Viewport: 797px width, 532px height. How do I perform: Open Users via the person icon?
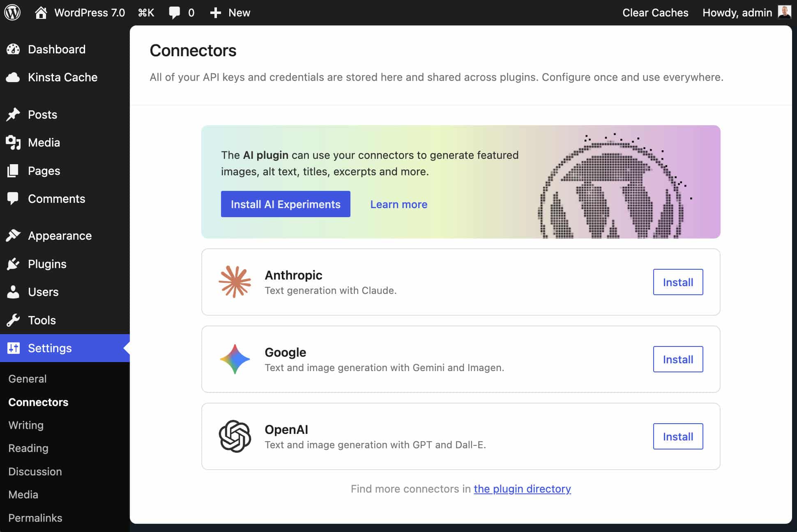pyautogui.click(x=14, y=292)
